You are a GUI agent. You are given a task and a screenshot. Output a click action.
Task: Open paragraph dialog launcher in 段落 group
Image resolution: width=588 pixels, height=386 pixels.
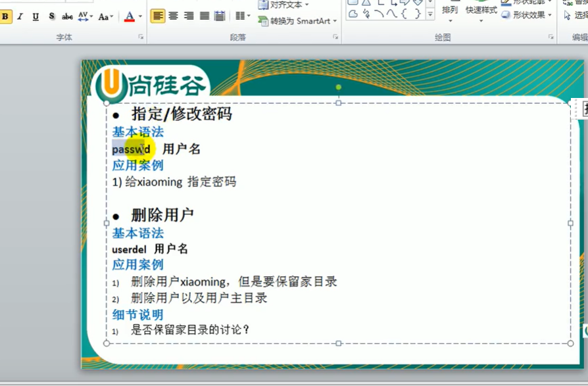pyautogui.click(x=335, y=37)
